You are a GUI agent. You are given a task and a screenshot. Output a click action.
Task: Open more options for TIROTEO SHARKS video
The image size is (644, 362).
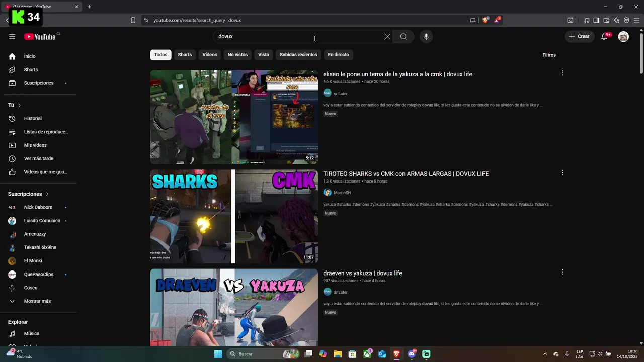(562, 173)
